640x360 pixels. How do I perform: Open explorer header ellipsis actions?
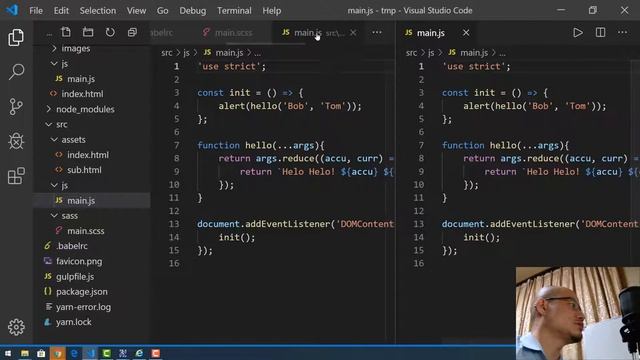[49, 33]
